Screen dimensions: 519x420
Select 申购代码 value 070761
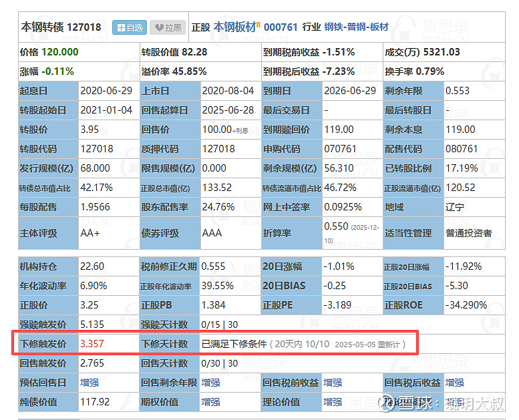[340, 149]
